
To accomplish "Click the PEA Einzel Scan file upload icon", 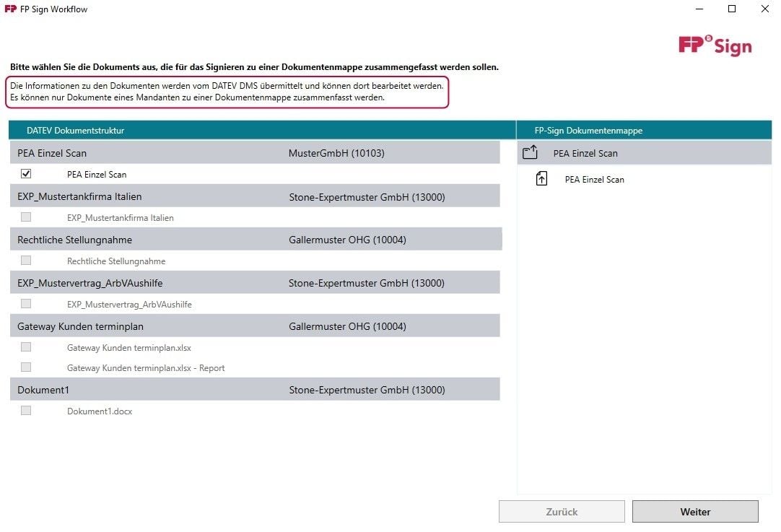I will [x=541, y=178].
